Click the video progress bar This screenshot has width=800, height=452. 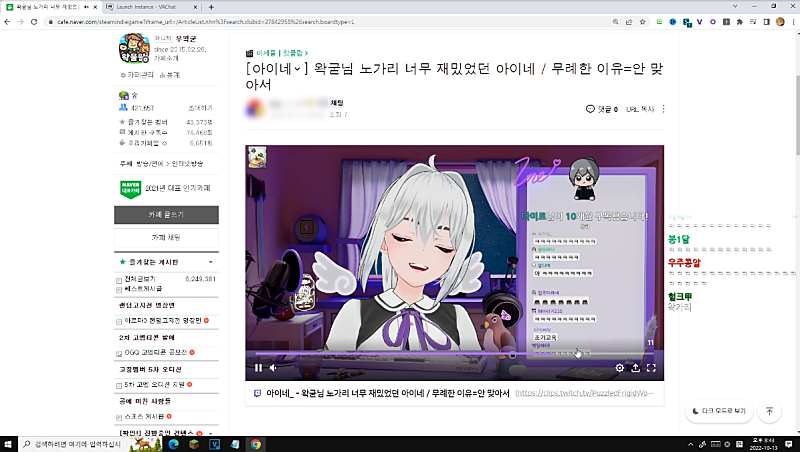pos(454,353)
